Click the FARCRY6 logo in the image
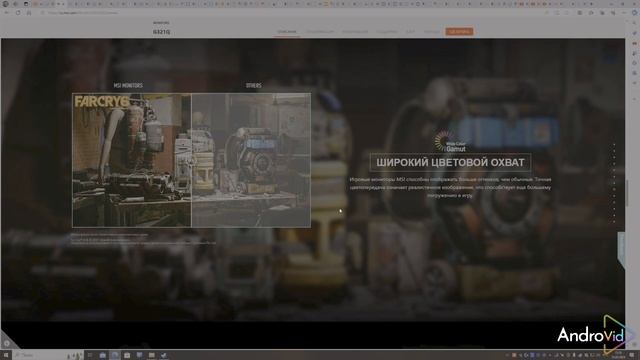The height and width of the screenshot is (360, 640). 102,102
